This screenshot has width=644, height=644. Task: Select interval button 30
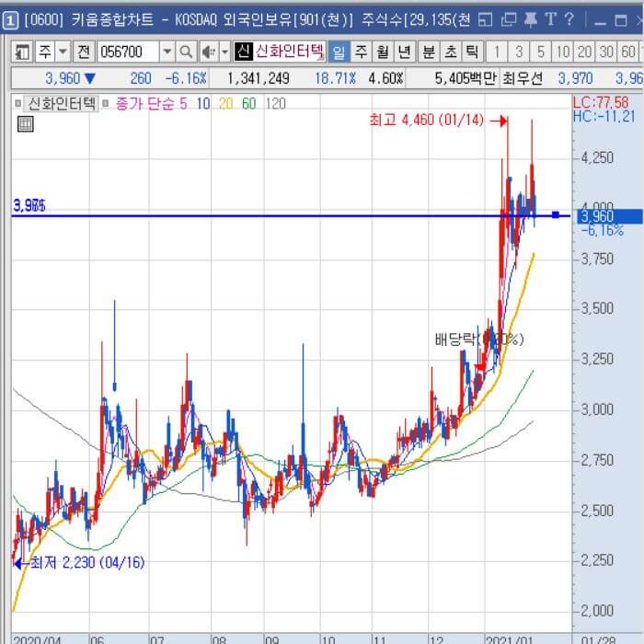point(606,52)
